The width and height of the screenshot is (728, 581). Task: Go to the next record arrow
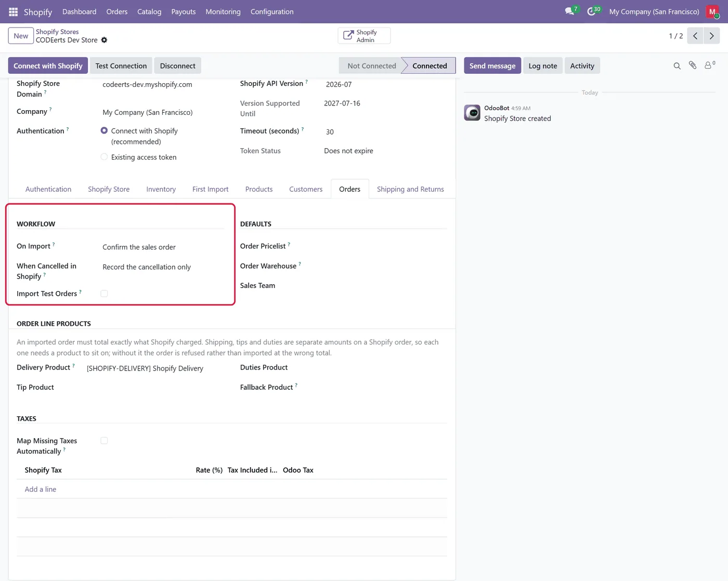(712, 36)
